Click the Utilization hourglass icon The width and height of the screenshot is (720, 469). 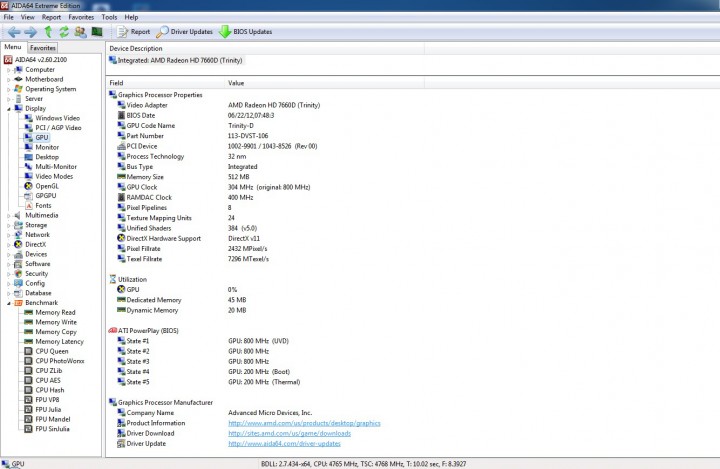tap(112, 279)
